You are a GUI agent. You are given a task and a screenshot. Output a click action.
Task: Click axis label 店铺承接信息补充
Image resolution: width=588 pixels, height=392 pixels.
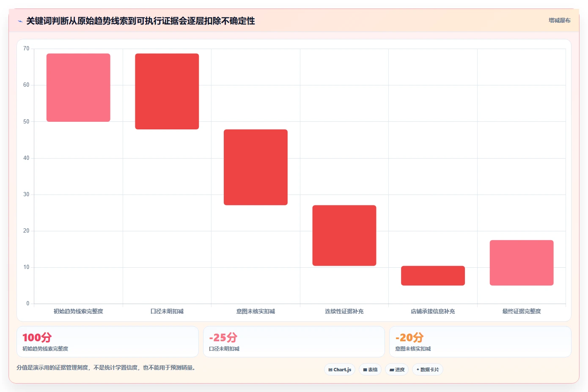(433, 311)
